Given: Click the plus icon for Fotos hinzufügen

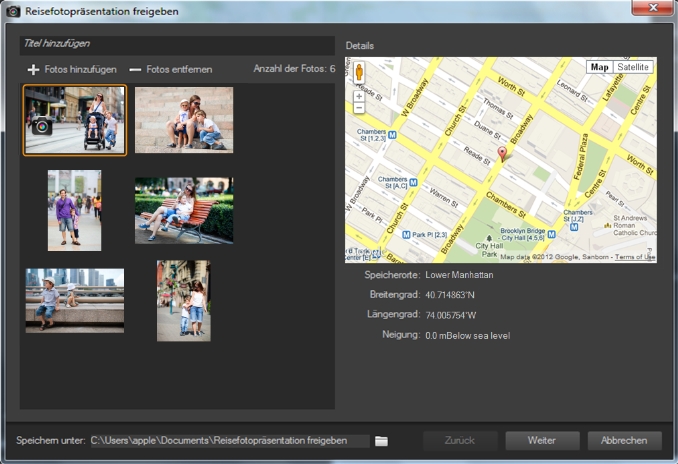Looking at the screenshot, I should (x=33, y=70).
